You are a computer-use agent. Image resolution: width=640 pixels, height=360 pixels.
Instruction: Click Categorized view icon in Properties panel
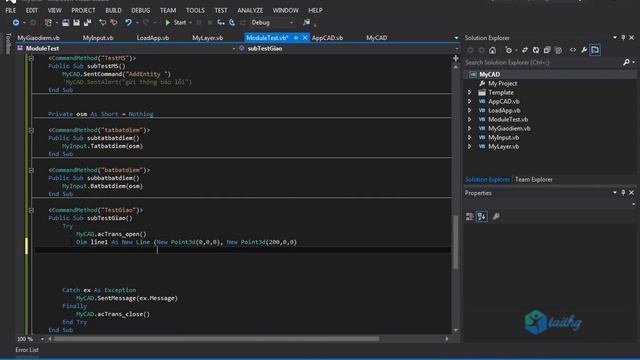tap(469, 217)
